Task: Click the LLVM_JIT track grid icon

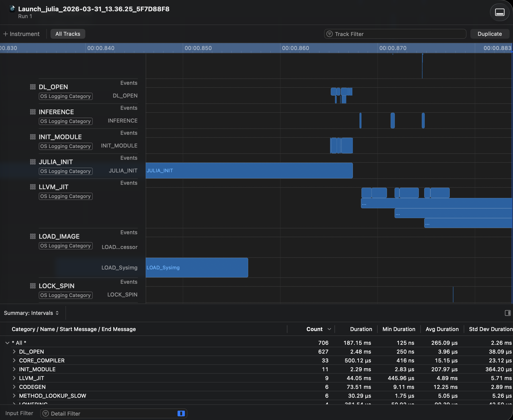Action: pos(33,187)
